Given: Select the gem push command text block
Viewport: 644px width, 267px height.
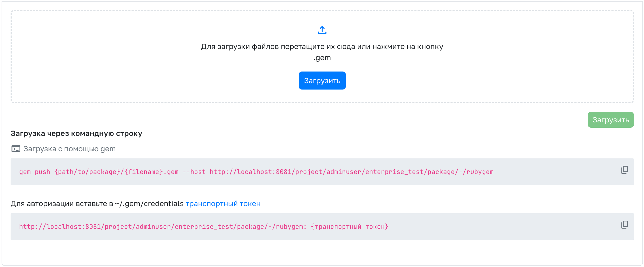Looking at the screenshot, I should [256, 172].
